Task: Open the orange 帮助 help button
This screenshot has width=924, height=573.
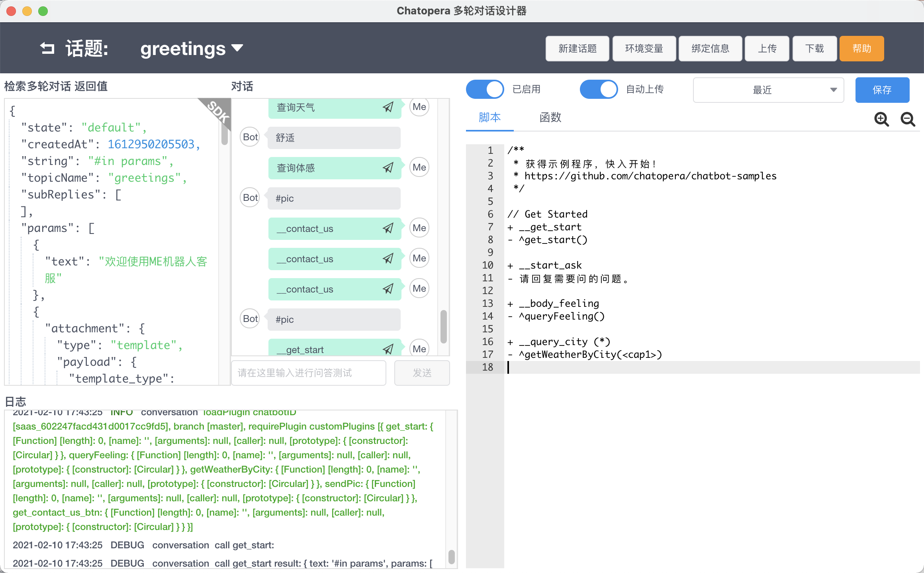Action: (861, 49)
